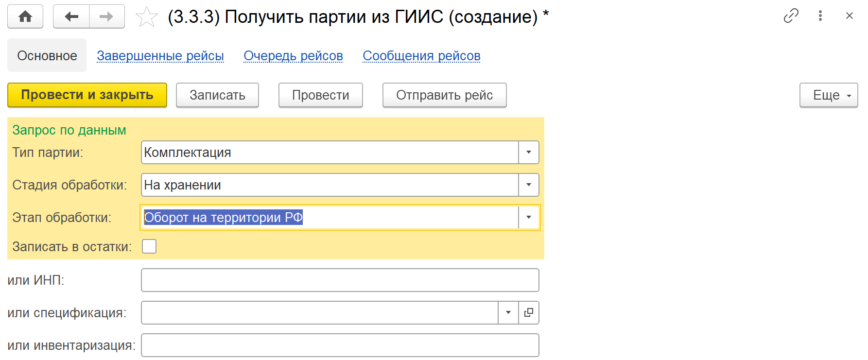This screenshot has height=360, width=868.
Task: Add form to favorites star
Action: tap(146, 17)
